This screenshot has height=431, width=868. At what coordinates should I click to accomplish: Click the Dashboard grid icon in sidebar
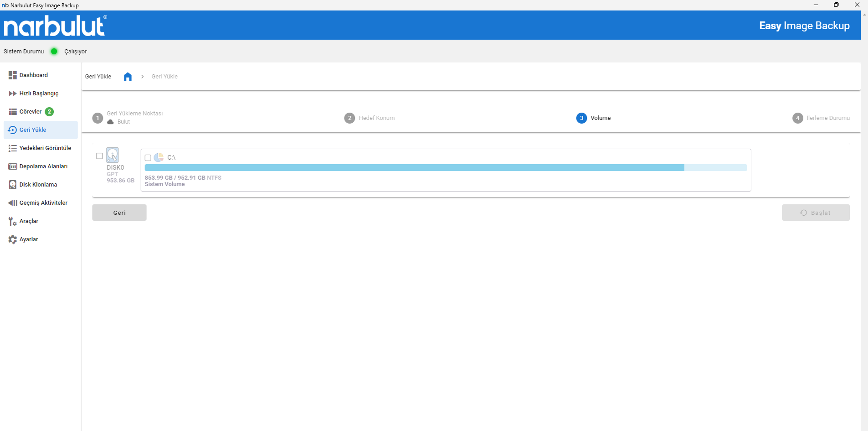point(12,75)
